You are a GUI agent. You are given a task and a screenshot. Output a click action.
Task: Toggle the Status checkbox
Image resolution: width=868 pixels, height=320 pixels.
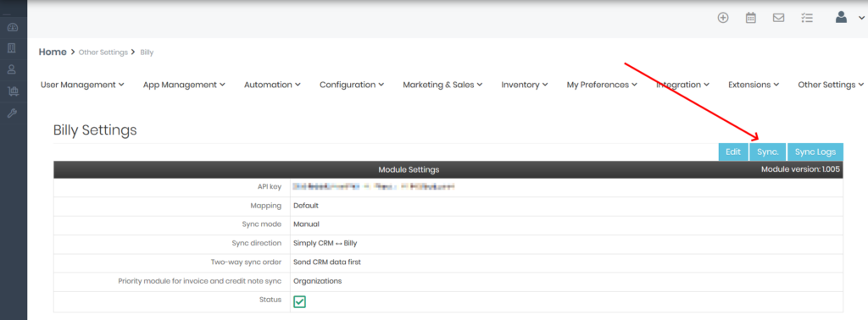click(x=299, y=301)
